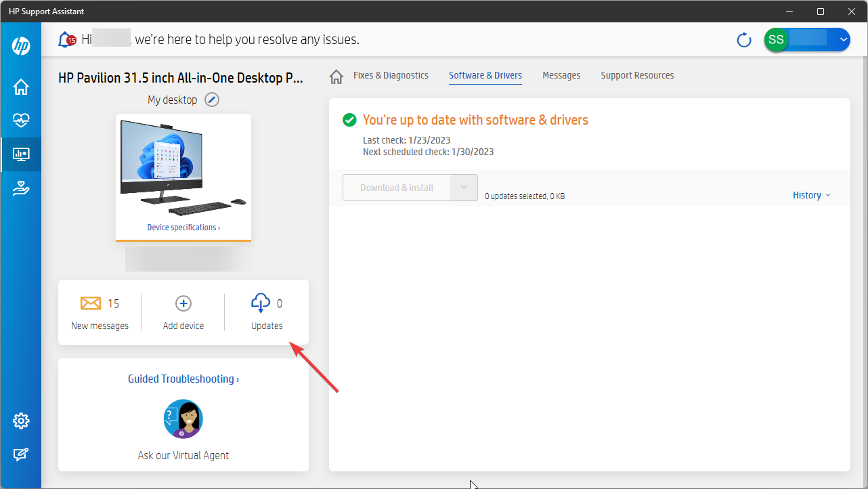Open the heart health monitor sidebar icon
The height and width of the screenshot is (489, 868).
click(21, 121)
